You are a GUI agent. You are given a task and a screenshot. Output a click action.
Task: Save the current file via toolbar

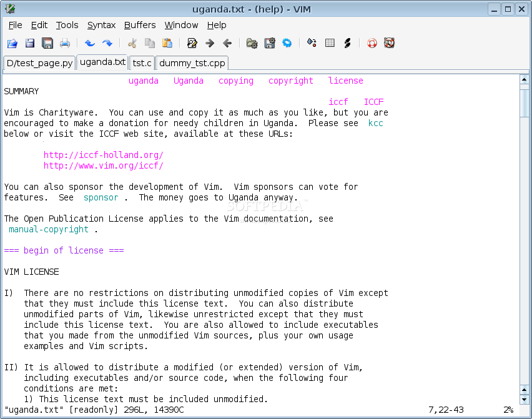[30, 43]
